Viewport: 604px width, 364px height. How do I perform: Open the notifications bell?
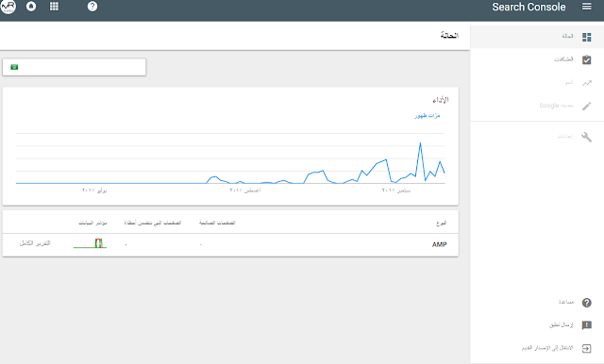tap(31, 7)
